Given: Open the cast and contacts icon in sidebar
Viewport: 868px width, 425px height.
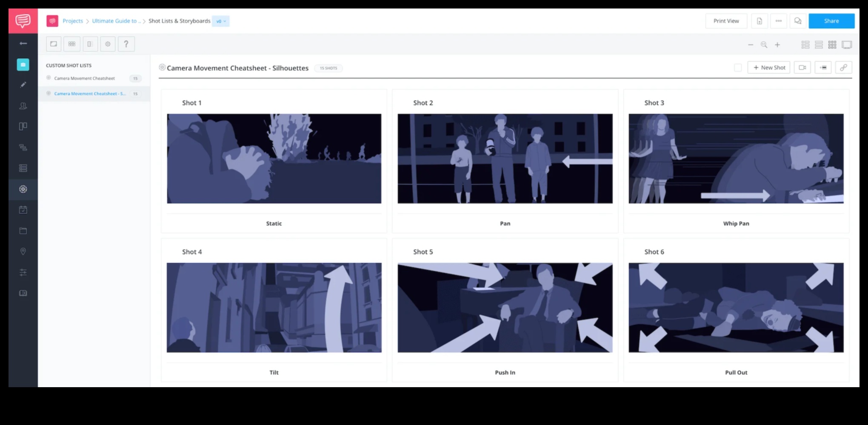Looking at the screenshot, I should [x=23, y=106].
